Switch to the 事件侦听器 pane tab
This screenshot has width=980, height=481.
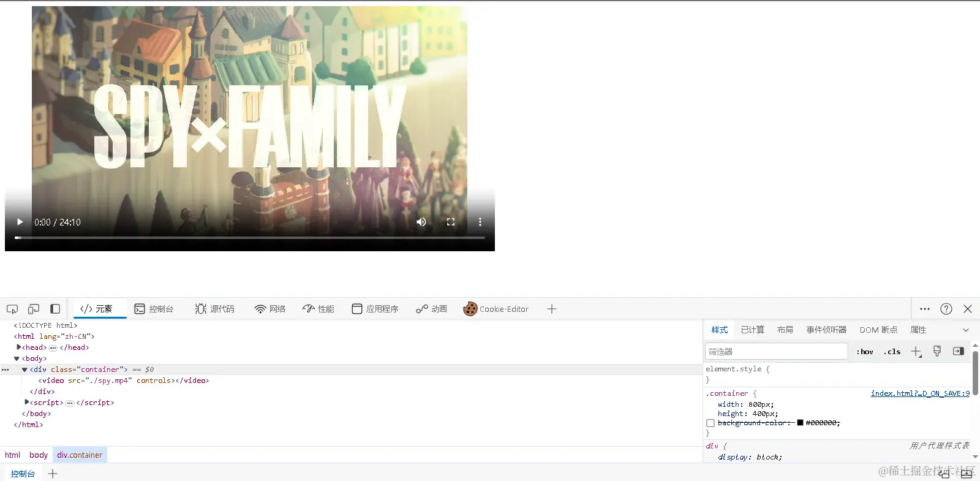(x=826, y=330)
